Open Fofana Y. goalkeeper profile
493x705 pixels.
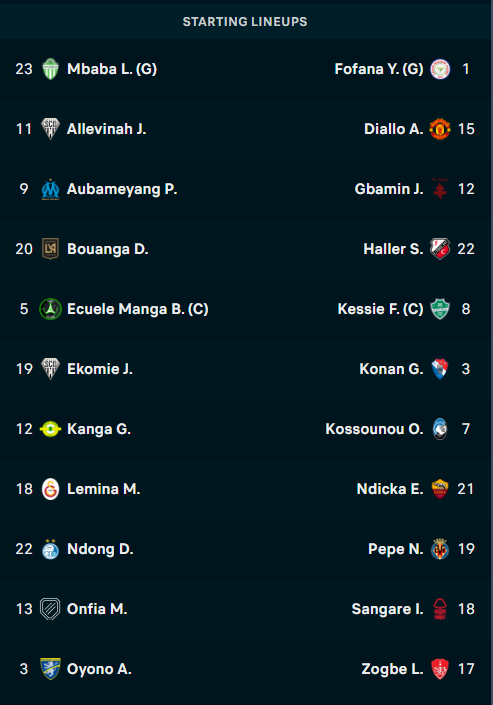[379, 69]
